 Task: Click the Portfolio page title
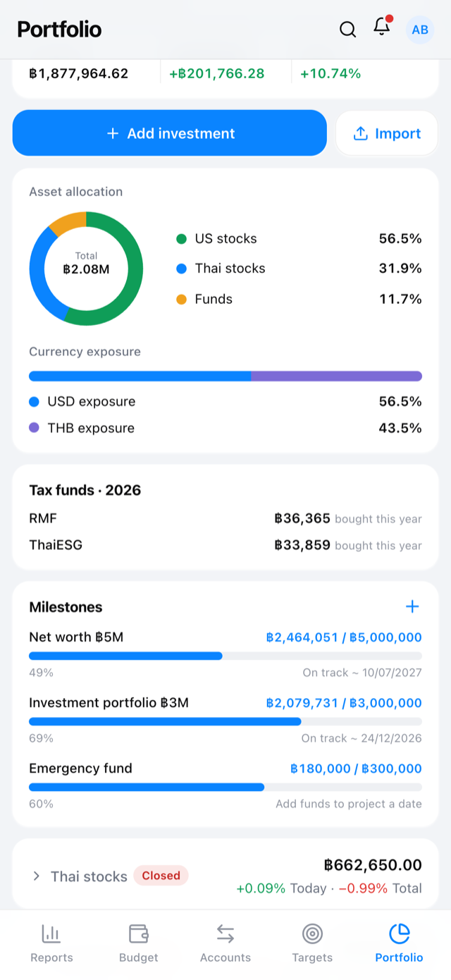pyautogui.click(x=59, y=30)
